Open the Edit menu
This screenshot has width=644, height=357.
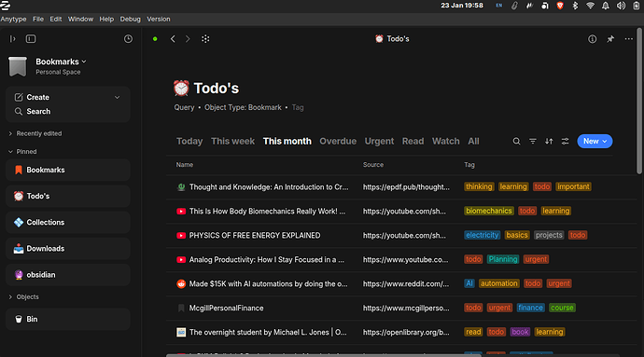tap(56, 19)
